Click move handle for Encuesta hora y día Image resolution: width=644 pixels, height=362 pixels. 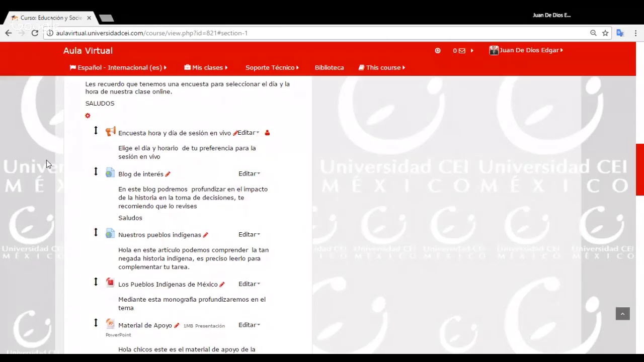click(96, 131)
